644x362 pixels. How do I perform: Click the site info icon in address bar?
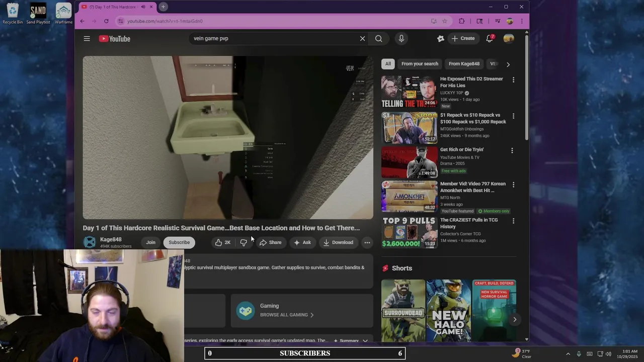pos(120,21)
